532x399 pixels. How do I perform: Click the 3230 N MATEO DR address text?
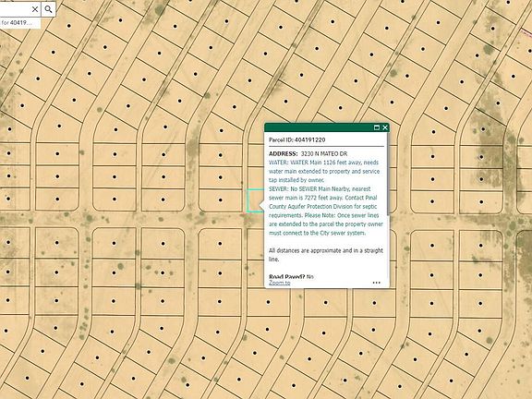click(324, 153)
